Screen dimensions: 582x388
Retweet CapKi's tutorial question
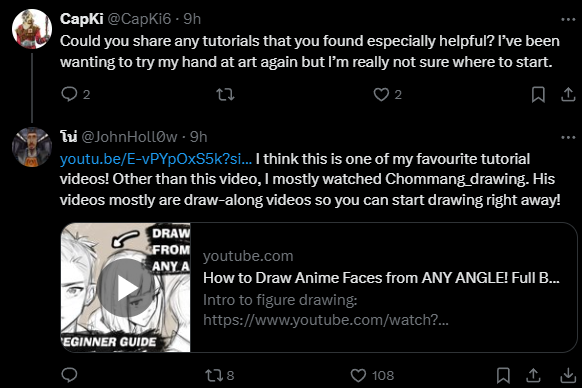tap(225, 94)
